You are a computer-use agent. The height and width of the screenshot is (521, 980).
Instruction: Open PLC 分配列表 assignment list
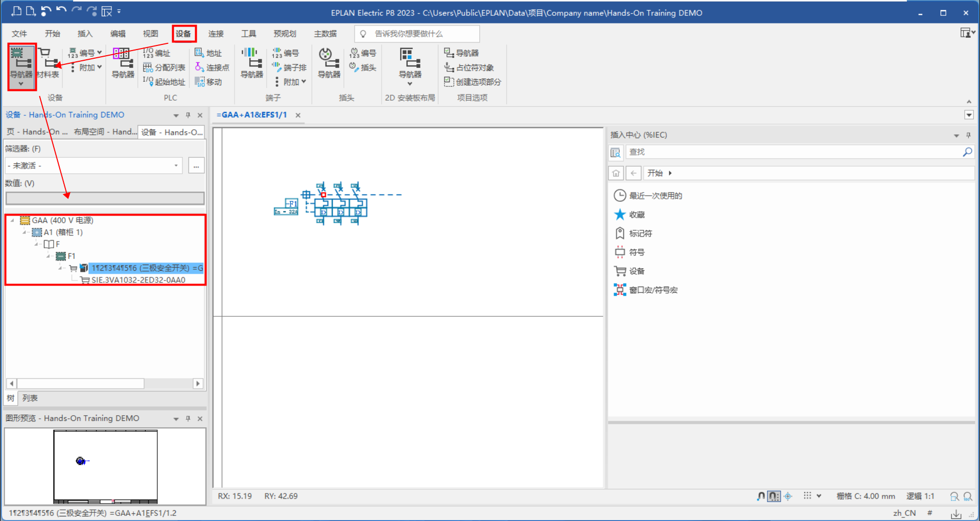164,67
